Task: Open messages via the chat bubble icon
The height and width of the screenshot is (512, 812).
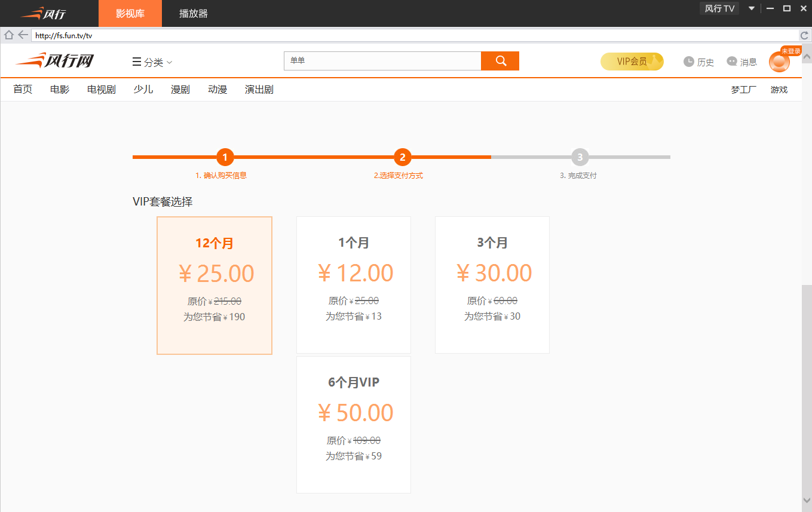Action: point(732,62)
